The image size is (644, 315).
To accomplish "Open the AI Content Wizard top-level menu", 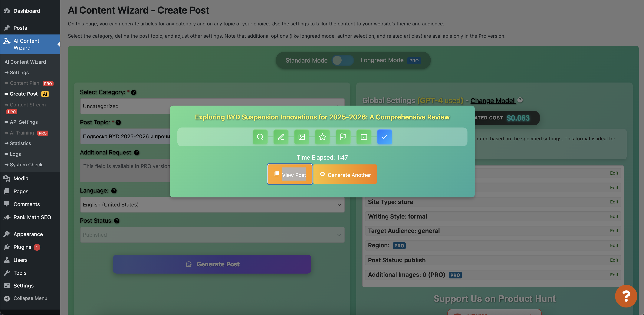I will 30,44.
